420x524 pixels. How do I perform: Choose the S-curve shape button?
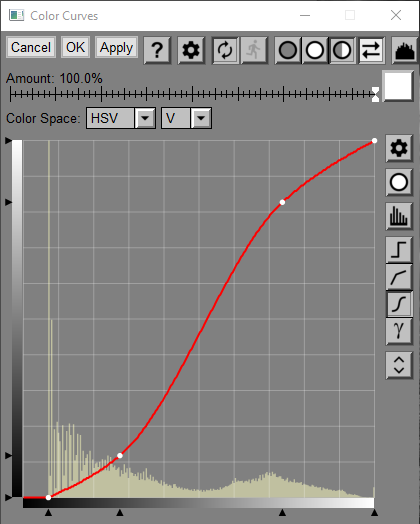(x=399, y=304)
